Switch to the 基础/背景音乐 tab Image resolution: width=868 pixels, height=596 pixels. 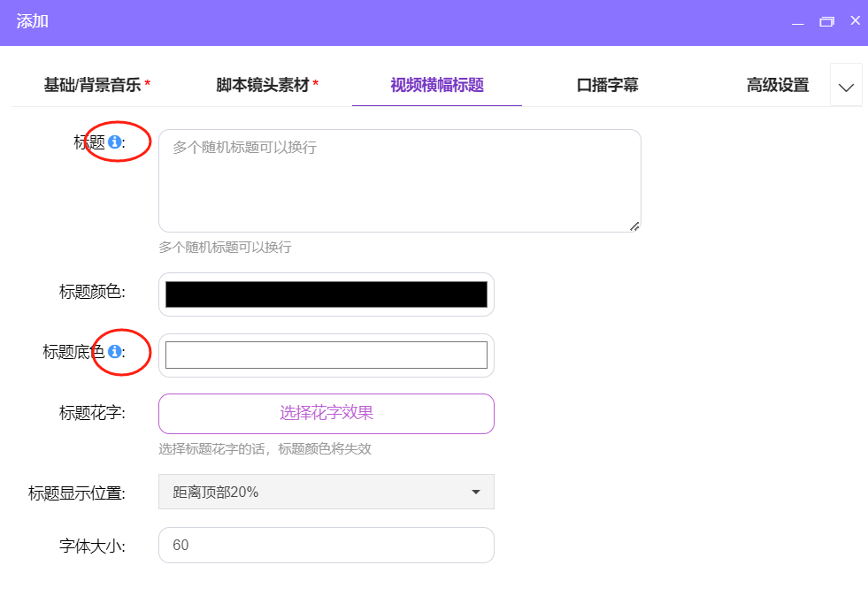[x=96, y=84]
